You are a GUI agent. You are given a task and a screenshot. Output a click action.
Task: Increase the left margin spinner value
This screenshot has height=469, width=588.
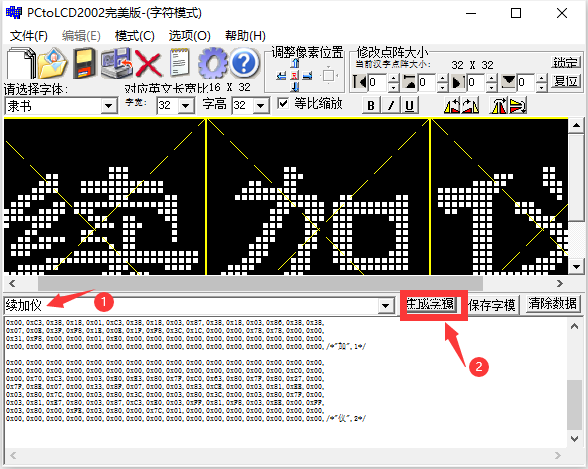(x=393, y=78)
